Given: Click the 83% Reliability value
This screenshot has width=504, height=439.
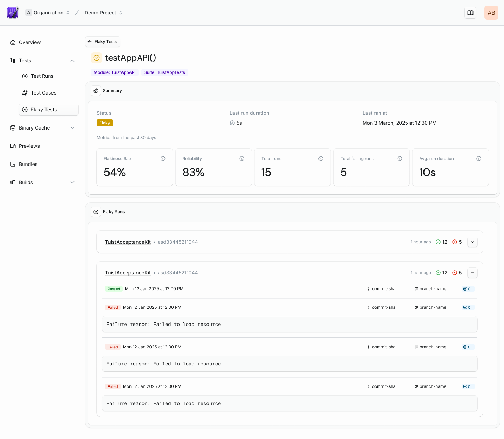Looking at the screenshot, I should point(194,172).
